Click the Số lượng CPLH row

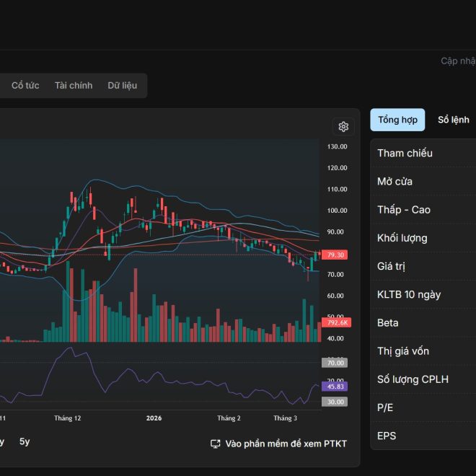424,379
